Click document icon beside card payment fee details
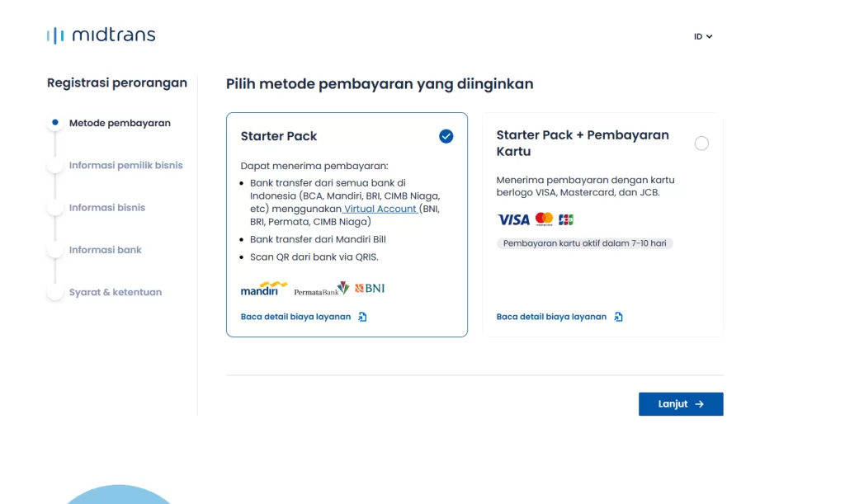 click(x=619, y=317)
